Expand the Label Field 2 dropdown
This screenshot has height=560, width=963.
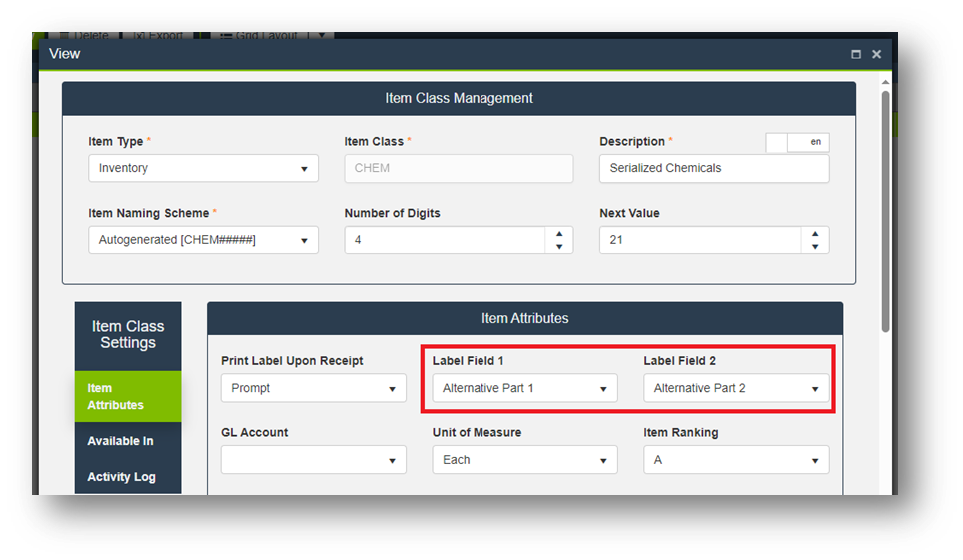[736, 388]
